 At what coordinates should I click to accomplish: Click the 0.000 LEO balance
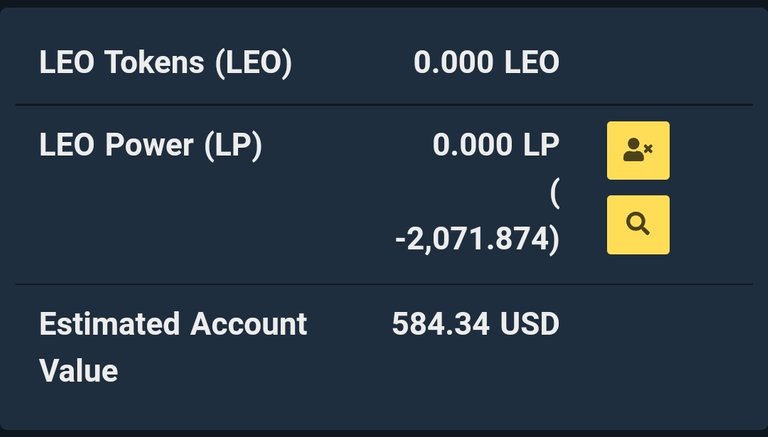tap(486, 63)
